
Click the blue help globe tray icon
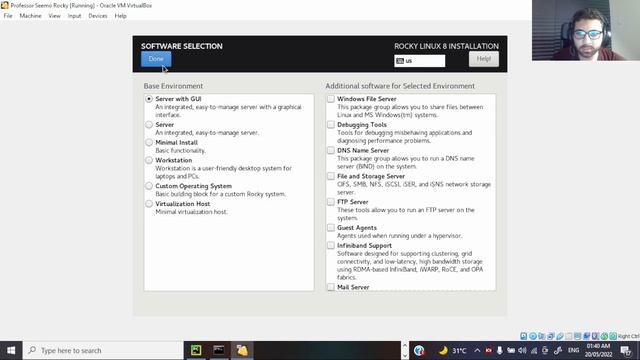tap(419, 351)
